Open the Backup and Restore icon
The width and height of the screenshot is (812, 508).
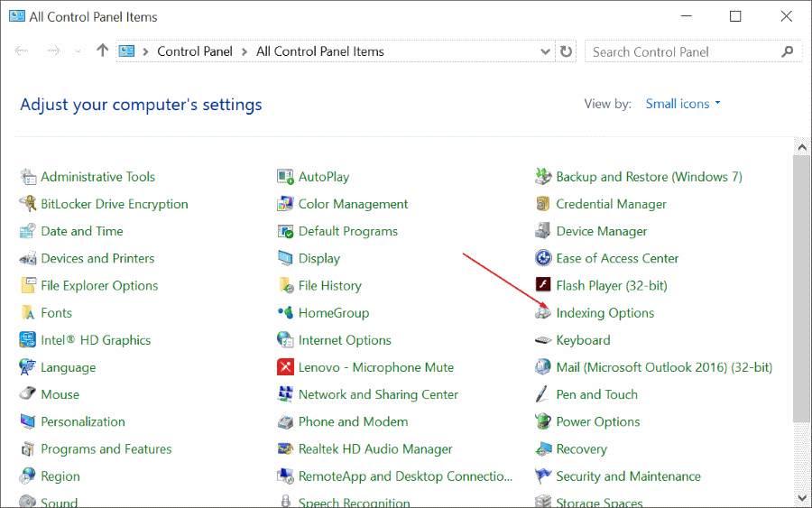543,177
